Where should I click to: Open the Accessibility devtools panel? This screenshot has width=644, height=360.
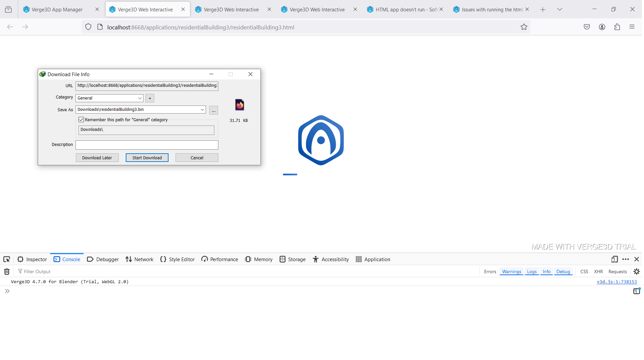(x=331, y=259)
